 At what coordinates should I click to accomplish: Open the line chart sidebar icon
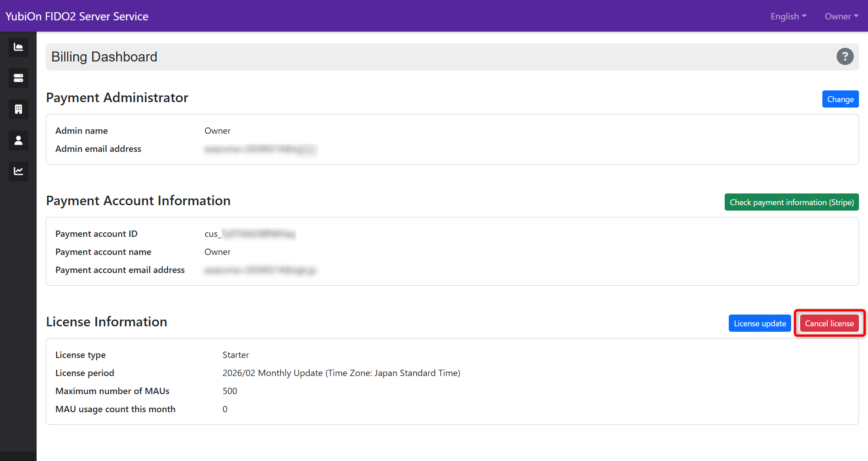(x=18, y=171)
